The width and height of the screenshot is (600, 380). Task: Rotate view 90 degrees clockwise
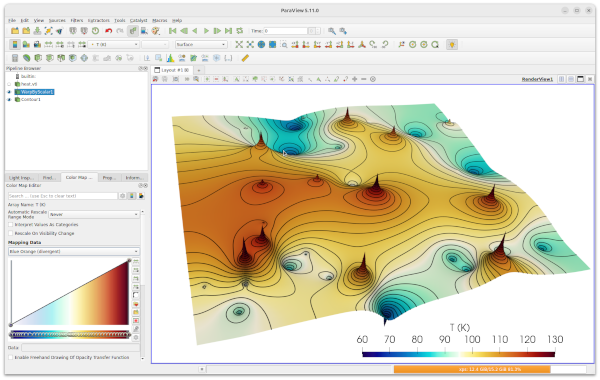point(373,45)
